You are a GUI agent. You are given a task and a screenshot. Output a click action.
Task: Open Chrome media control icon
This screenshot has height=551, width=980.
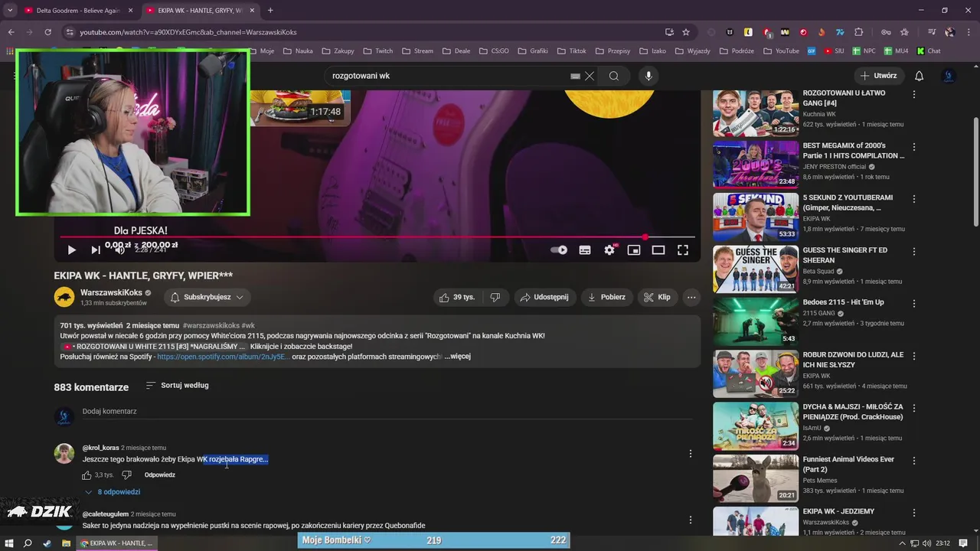point(932,32)
